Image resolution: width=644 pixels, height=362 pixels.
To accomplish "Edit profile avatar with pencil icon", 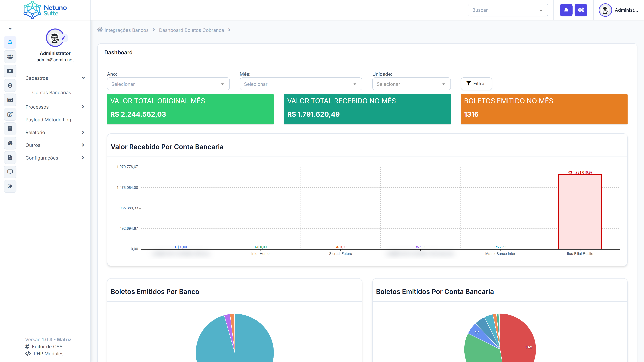I will [x=64, y=38].
